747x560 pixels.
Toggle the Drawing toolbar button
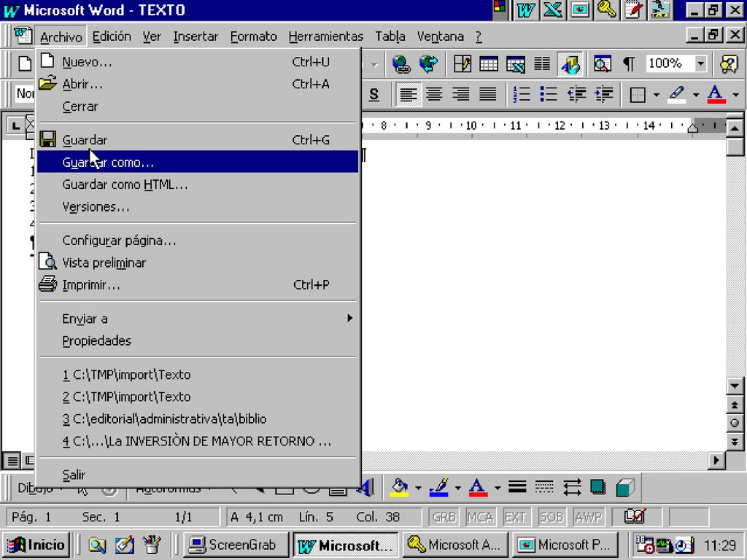pos(570,64)
